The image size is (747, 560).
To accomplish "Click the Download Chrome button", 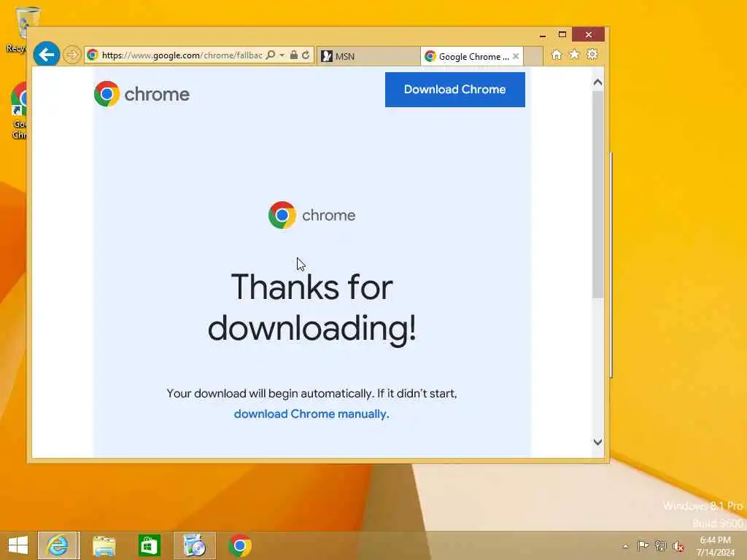I will click(455, 90).
